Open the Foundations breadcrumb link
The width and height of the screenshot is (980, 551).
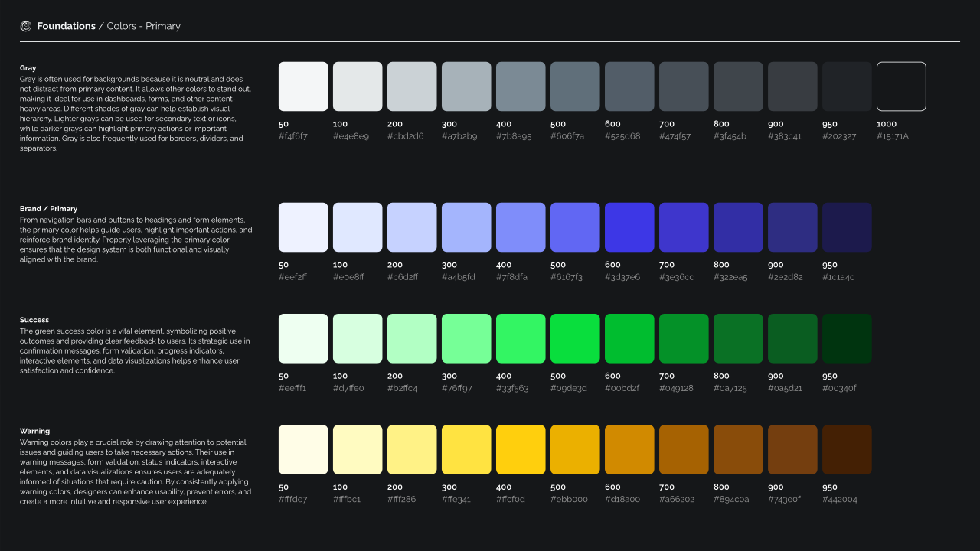click(x=66, y=25)
